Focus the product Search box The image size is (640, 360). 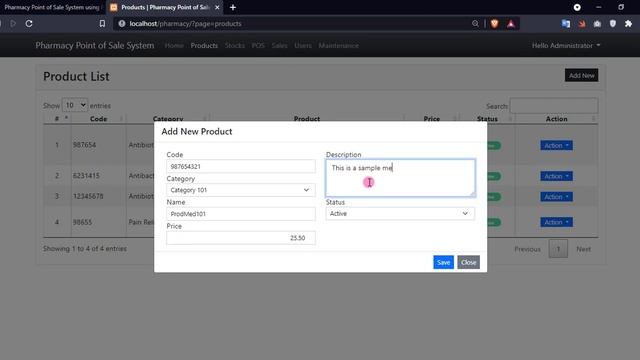tap(553, 106)
